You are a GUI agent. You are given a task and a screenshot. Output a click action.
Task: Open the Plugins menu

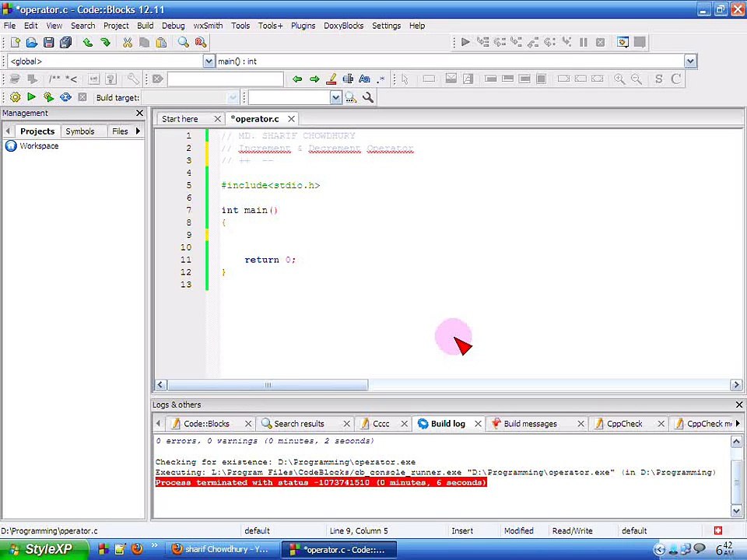pyautogui.click(x=303, y=26)
